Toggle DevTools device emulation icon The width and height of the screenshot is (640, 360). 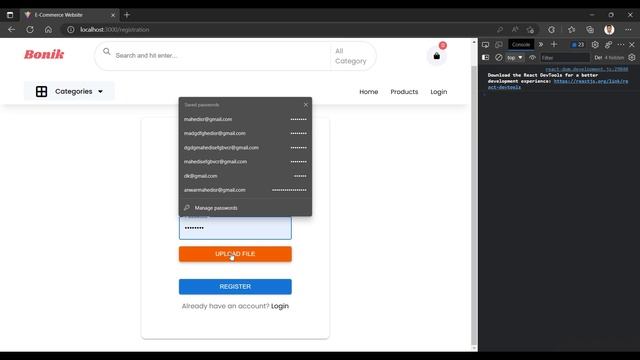pyautogui.click(x=499, y=44)
